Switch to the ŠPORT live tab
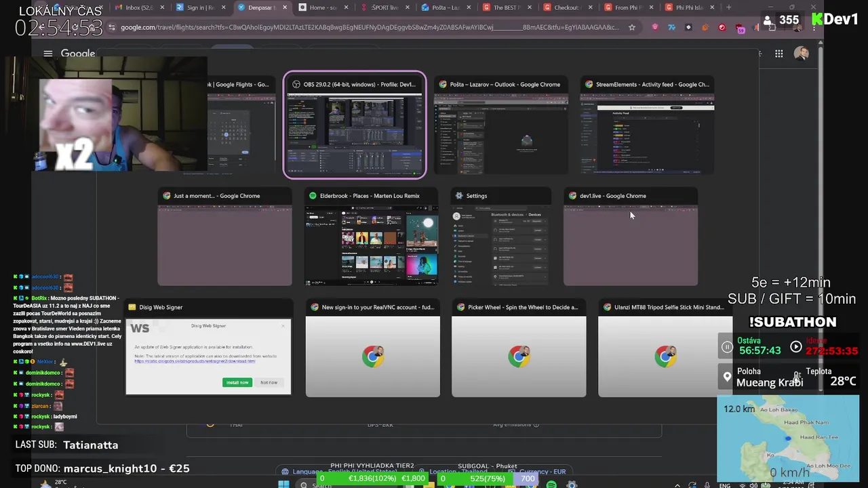The width and height of the screenshot is (868, 488). tap(384, 7)
